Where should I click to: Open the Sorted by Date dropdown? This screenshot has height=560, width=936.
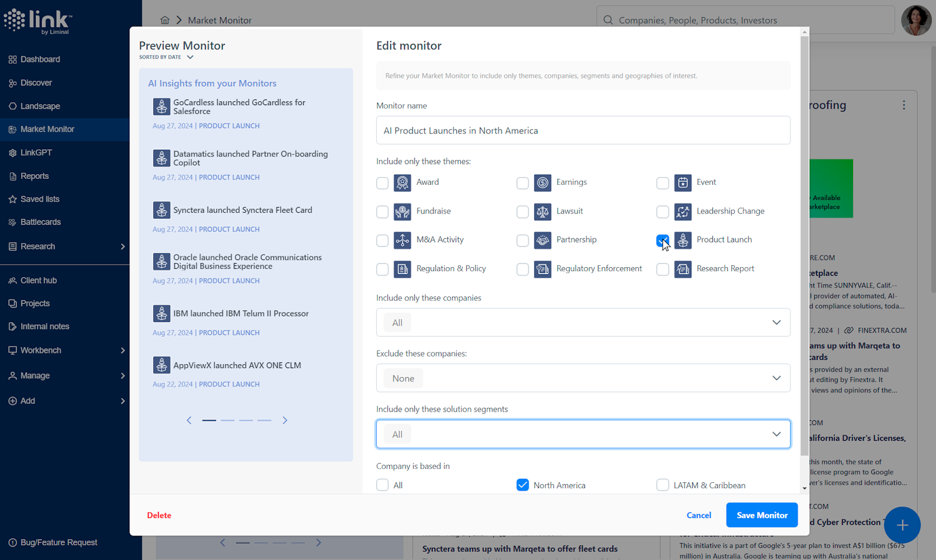(166, 57)
